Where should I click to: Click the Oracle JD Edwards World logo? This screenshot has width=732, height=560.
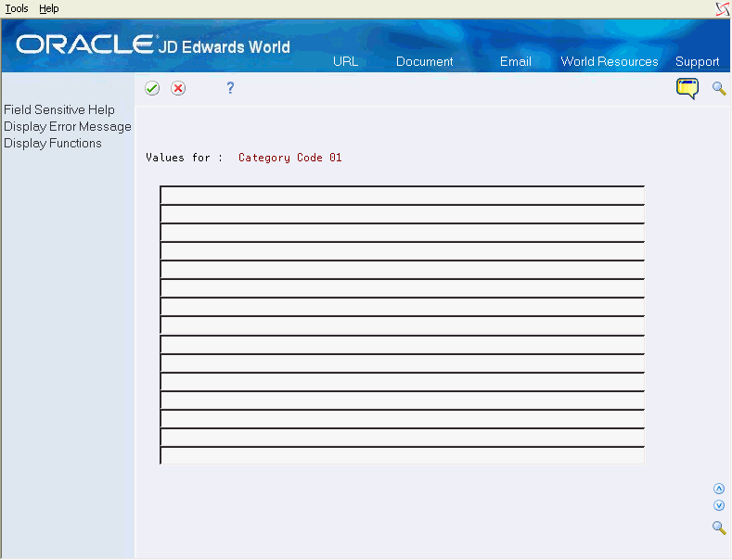[153, 45]
